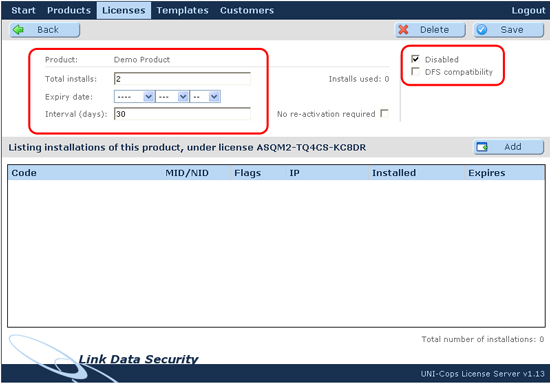Click the add installation window icon
The width and height of the screenshot is (550, 383).
coord(482,147)
